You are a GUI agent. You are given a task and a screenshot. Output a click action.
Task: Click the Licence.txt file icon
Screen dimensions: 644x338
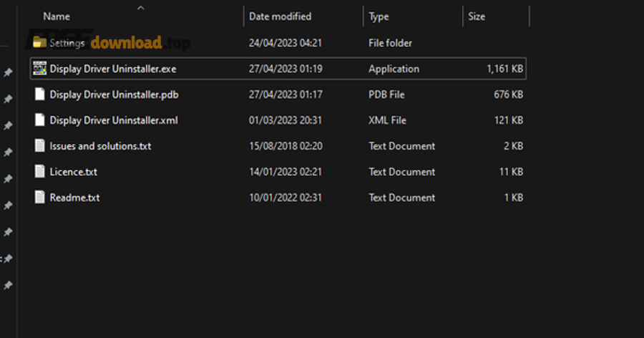(39, 171)
